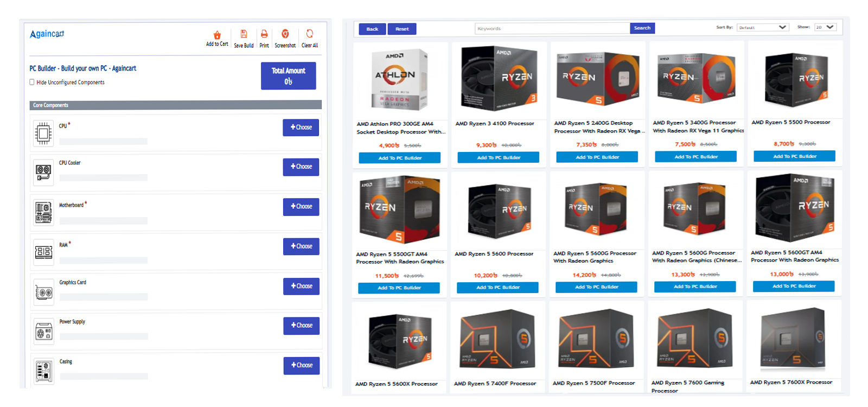The image size is (868, 407).
Task: Click the Core Components section header
Action: (175, 105)
